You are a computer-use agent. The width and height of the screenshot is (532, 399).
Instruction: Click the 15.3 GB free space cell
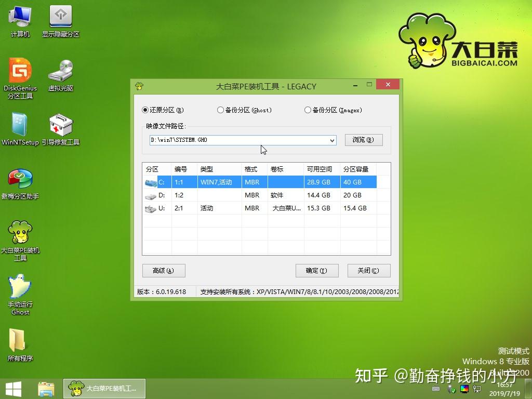coord(322,208)
